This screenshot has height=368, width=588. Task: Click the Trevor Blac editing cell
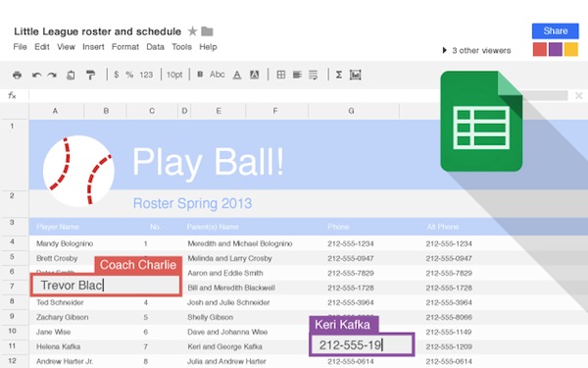[x=106, y=286]
